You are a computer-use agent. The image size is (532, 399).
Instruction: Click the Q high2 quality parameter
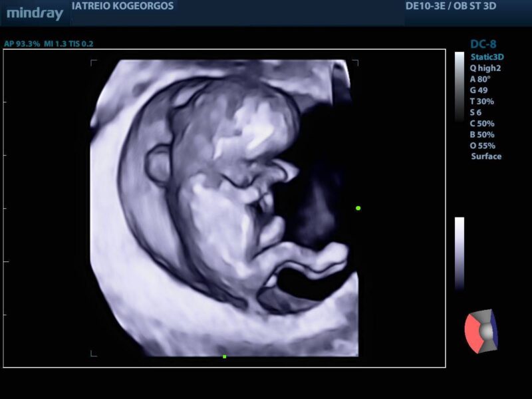[485, 68]
